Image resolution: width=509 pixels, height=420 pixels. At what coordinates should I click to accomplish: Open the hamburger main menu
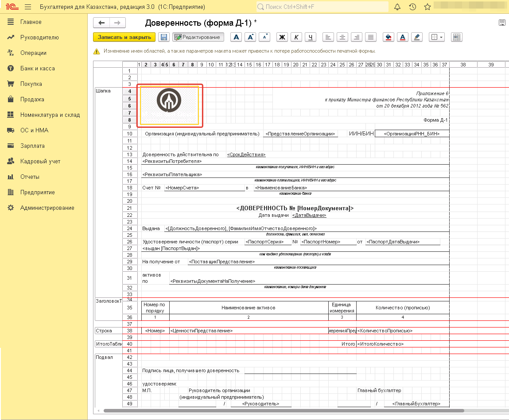point(28,7)
